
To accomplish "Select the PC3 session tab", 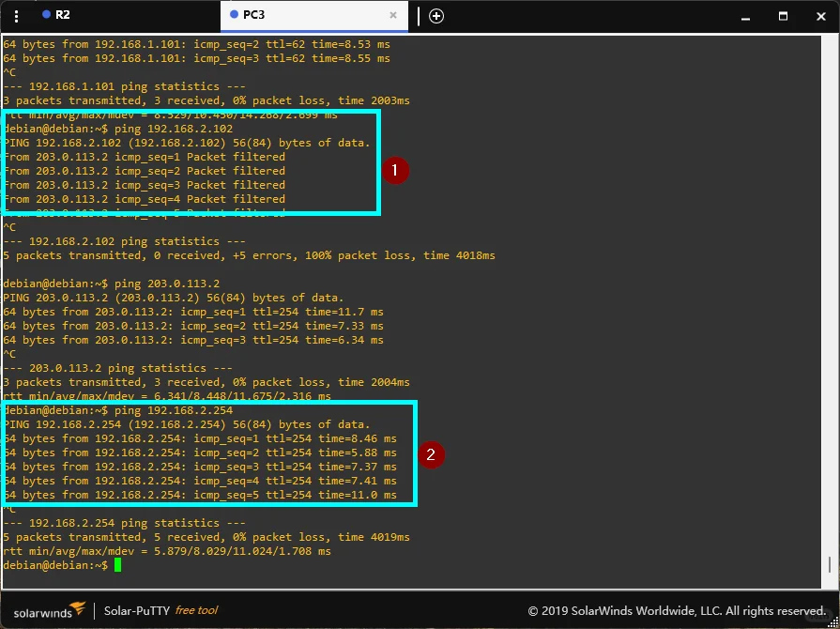I will [313, 16].
